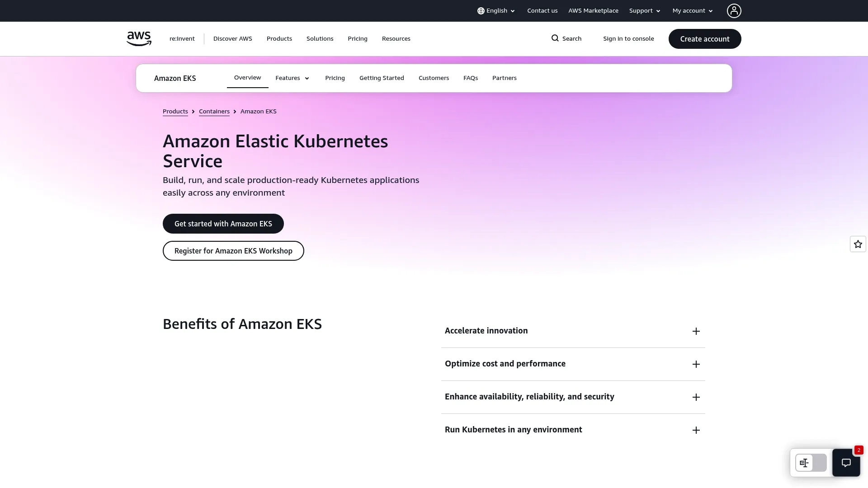Open the Partners tab

[x=504, y=78]
